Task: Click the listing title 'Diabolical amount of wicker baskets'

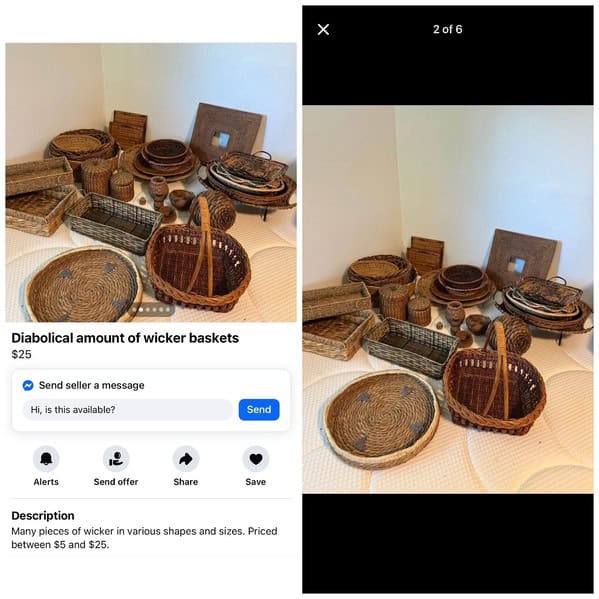Action: tap(125, 338)
